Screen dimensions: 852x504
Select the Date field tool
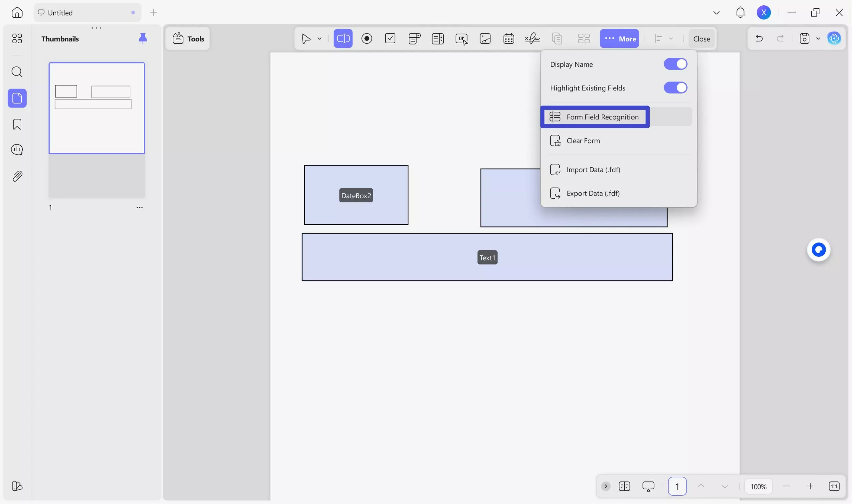click(x=509, y=38)
